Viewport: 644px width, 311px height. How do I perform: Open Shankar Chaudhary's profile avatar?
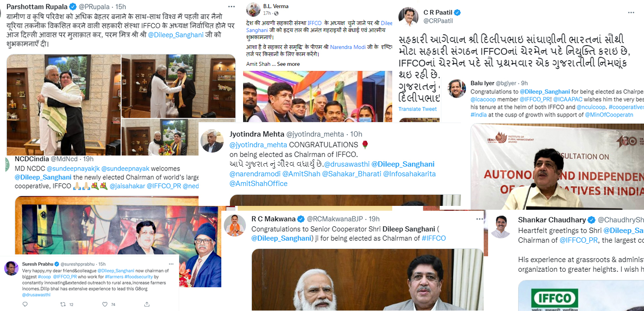click(x=500, y=227)
